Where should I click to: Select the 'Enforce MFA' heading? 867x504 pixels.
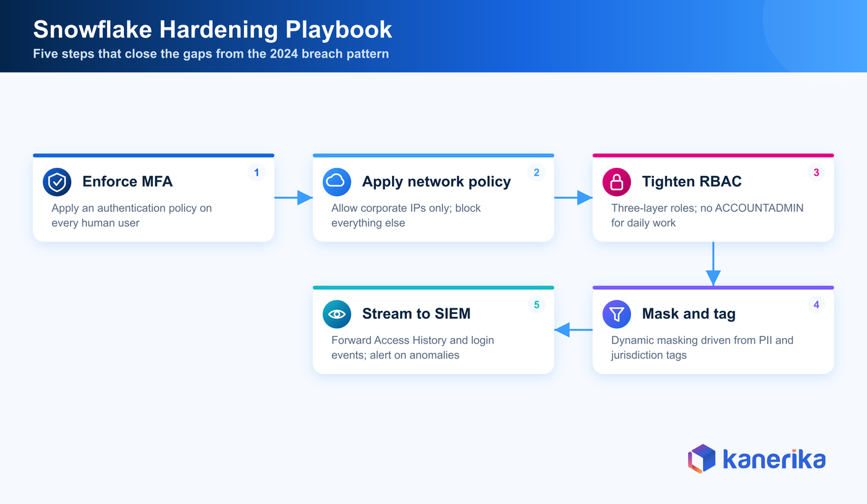click(128, 181)
